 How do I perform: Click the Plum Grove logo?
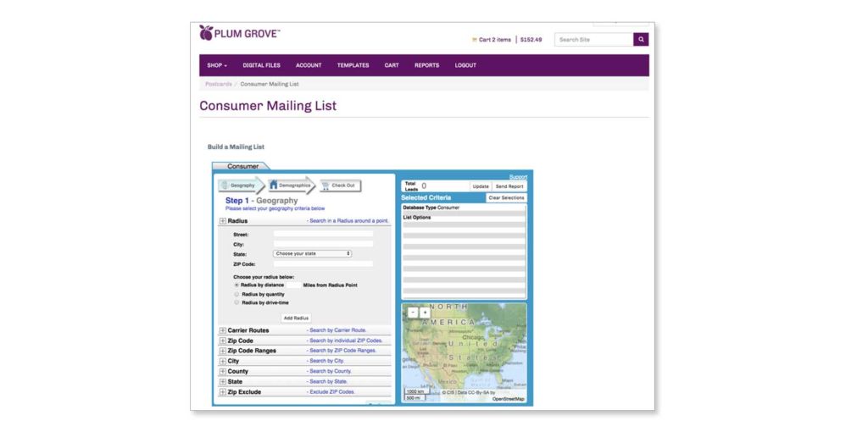click(239, 33)
